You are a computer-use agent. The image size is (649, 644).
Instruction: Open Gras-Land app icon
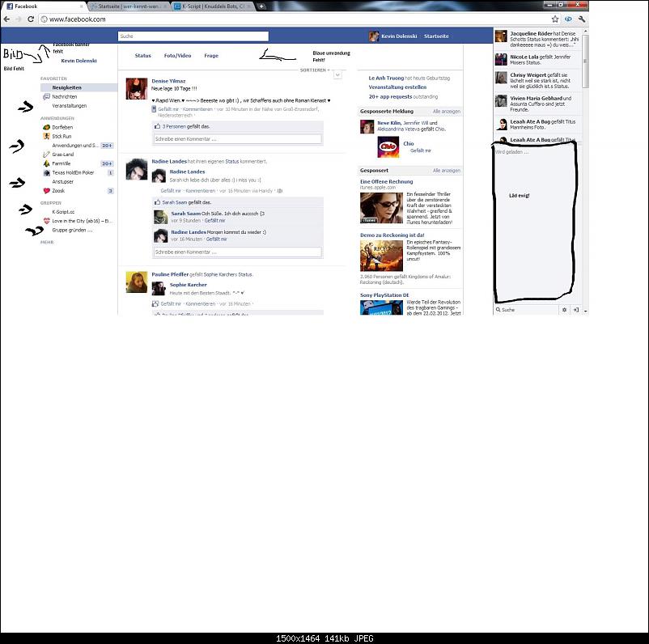coord(46,155)
